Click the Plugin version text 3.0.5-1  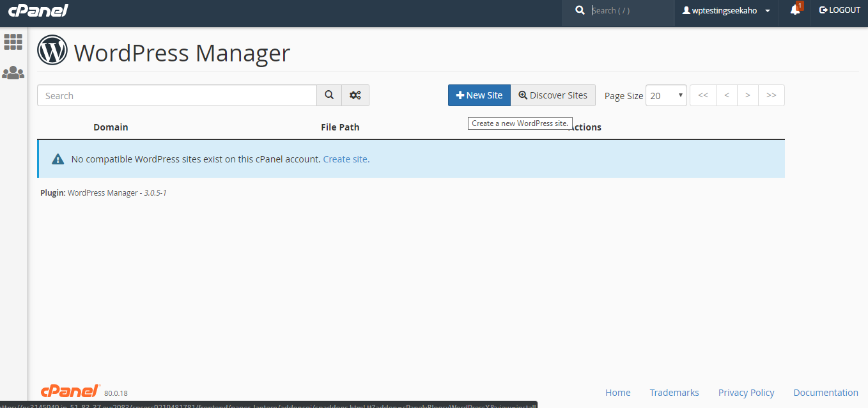click(x=155, y=192)
